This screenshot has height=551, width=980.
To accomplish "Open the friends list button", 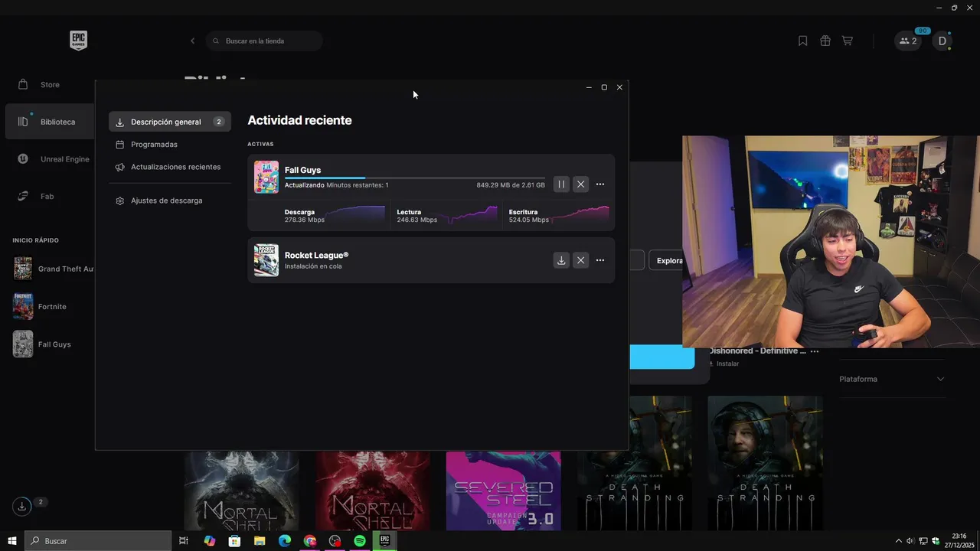I will (x=908, y=41).
